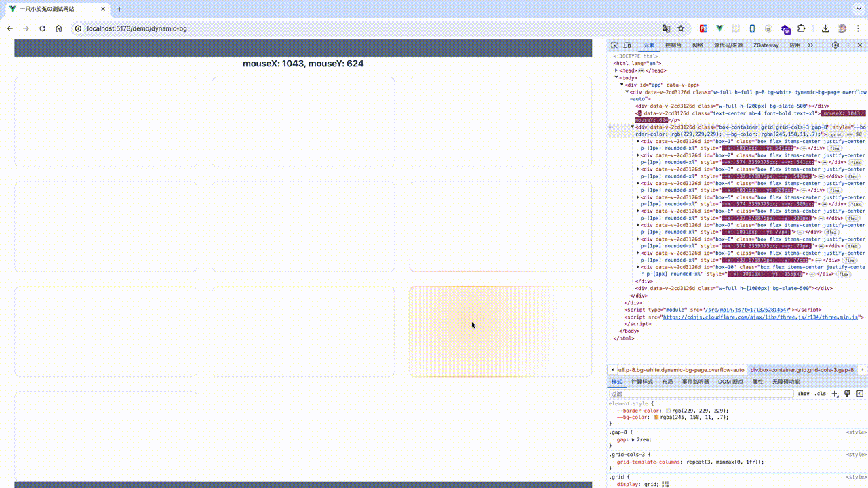
Task: Bookmark this page with the star
Action: click(681, 28)
